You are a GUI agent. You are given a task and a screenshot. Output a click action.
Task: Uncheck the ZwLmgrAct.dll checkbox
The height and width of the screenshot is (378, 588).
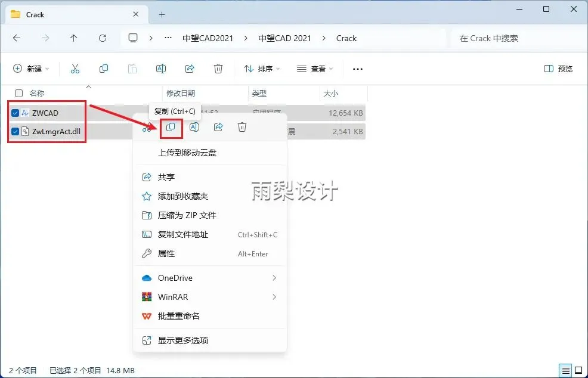(16, 132)
